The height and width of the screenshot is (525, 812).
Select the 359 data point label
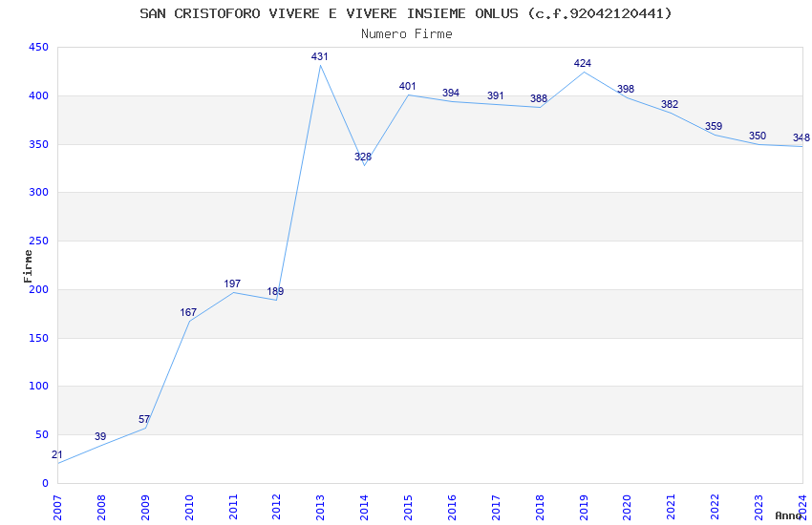coord(714,126)
